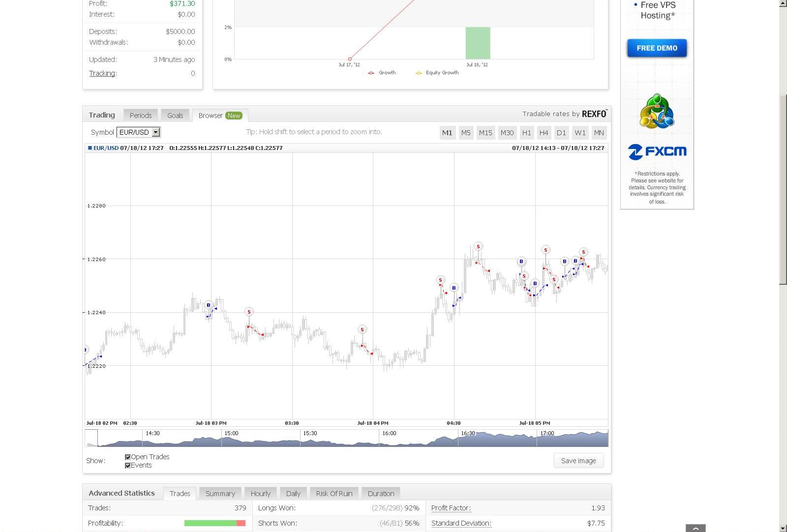Screen dimensions: 787x532
Task: Toggle the Events checkbox
Action: (128, 466)
